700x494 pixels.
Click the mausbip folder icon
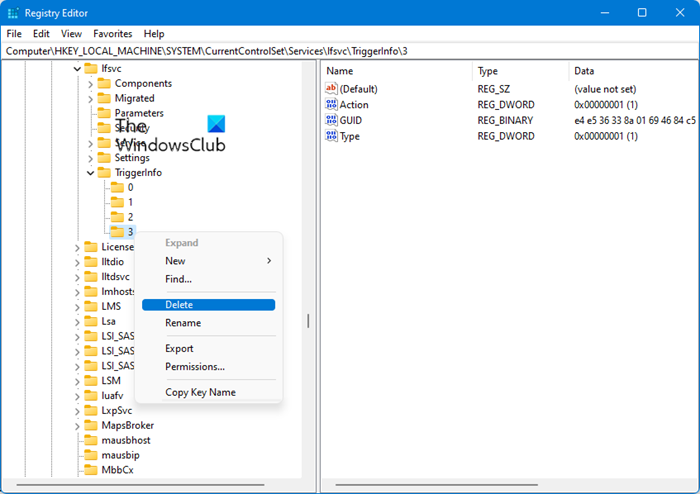click(x=91, y=455)
